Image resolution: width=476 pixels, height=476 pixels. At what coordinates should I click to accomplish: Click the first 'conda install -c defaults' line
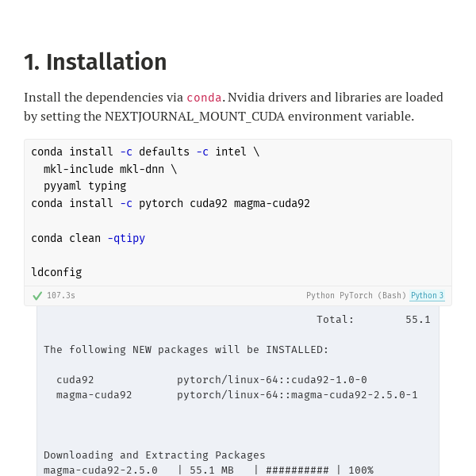[145, 152]
